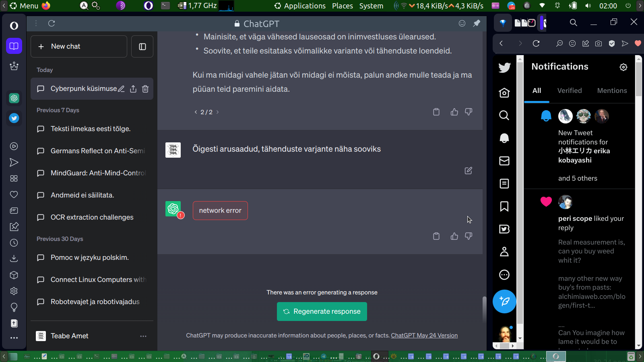Open 'Teksti ilmekas eesti tõlge.' chat
644x362 pixels.
pos(92,129)
